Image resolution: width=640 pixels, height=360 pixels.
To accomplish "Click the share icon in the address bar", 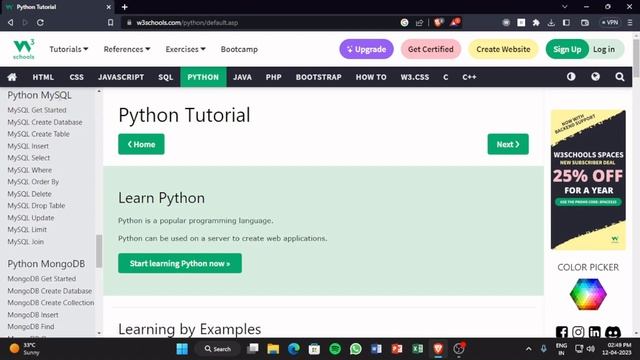I will [419, 22].
